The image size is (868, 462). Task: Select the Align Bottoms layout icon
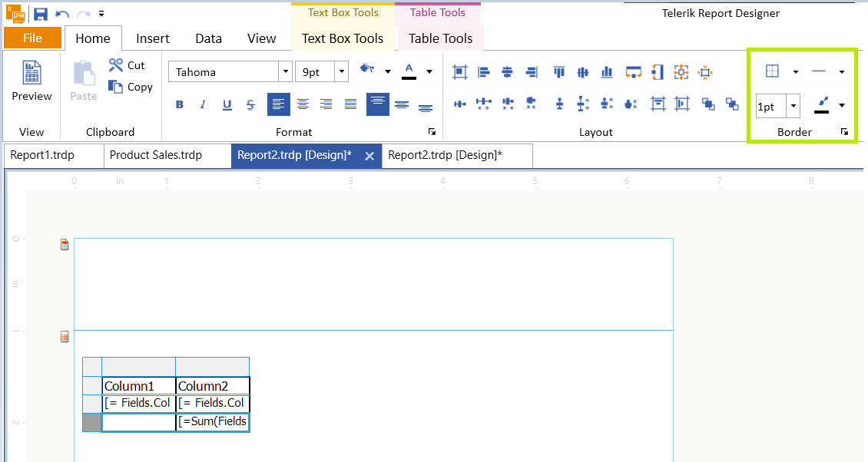click(606, 71)
